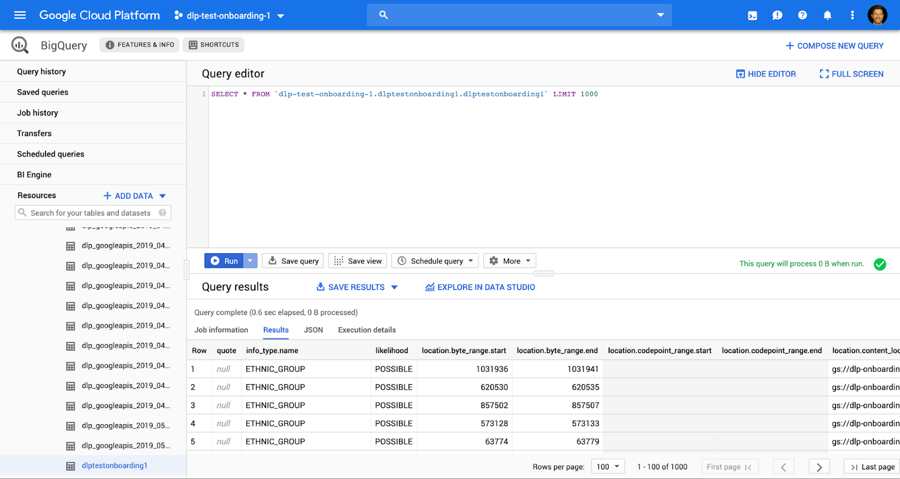This screenshot has height=479, width=900.
Task: Select the dlptestonboarding1 table
Action: pos(114,466)
